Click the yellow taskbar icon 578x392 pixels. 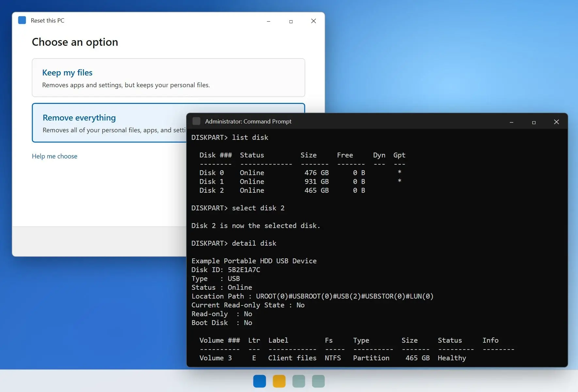(279, 381)
